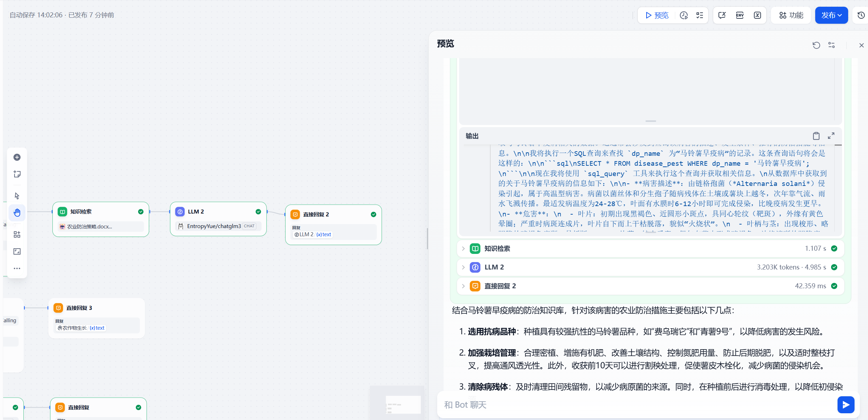
Task: Toggle canvas maximize icon in left toolbar
Action: point(17,251)
